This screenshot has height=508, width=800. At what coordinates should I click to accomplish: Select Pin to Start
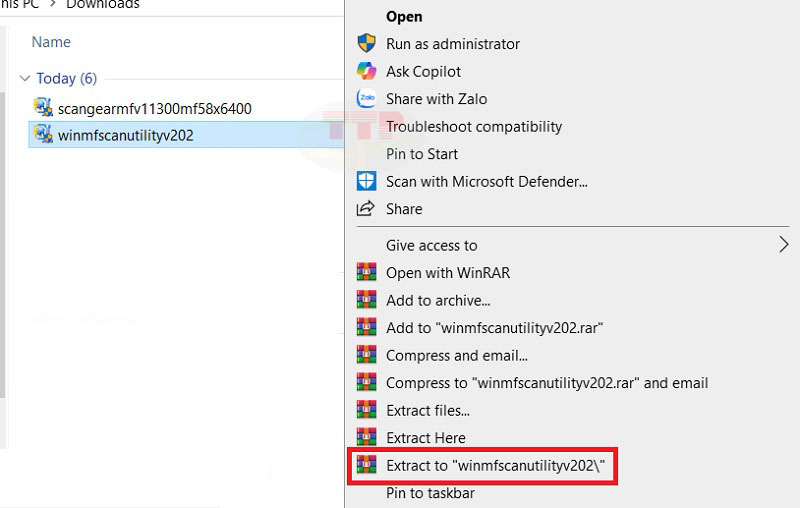click(x=421, y=154)
